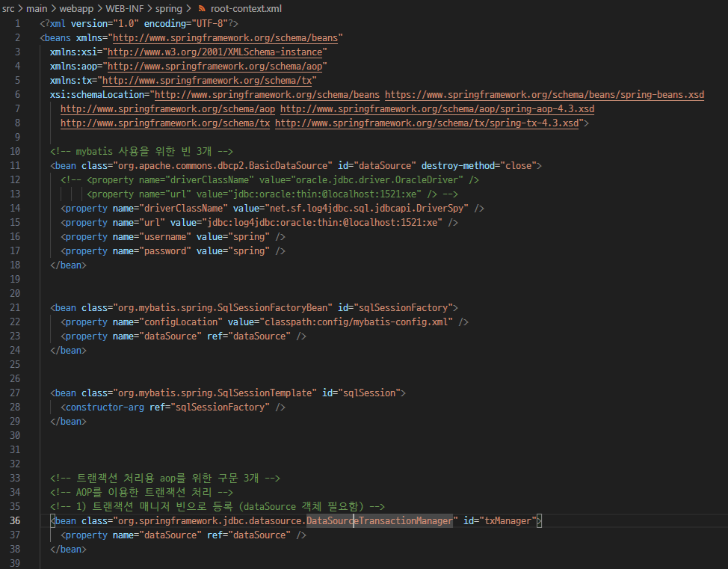
Task: Open the 'webapp' breadcrumb segment
Action: [76, 8]
